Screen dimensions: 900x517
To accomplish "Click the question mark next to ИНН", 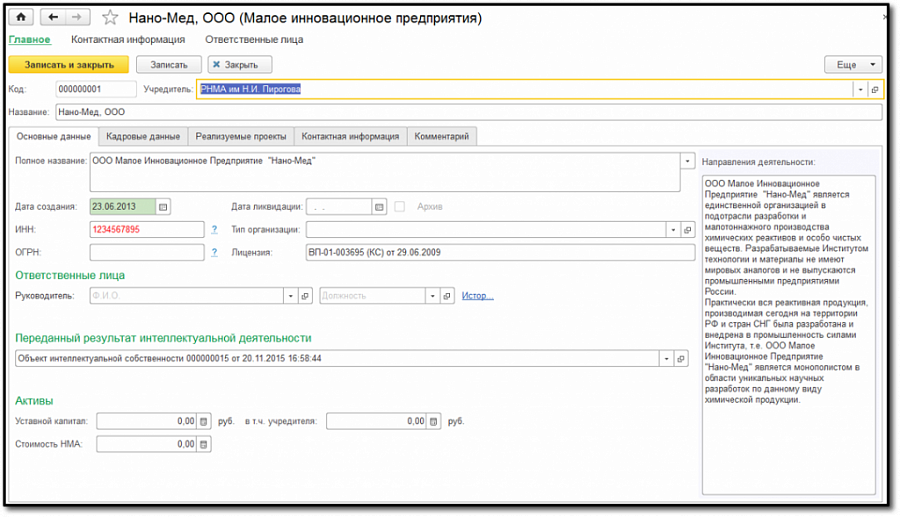I will tap(214, 230).
